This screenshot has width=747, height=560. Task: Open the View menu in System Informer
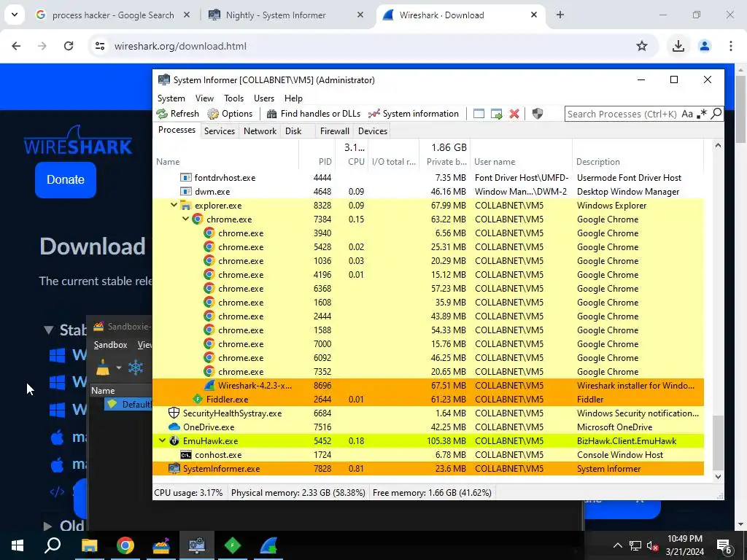click(x=204, y=98)
